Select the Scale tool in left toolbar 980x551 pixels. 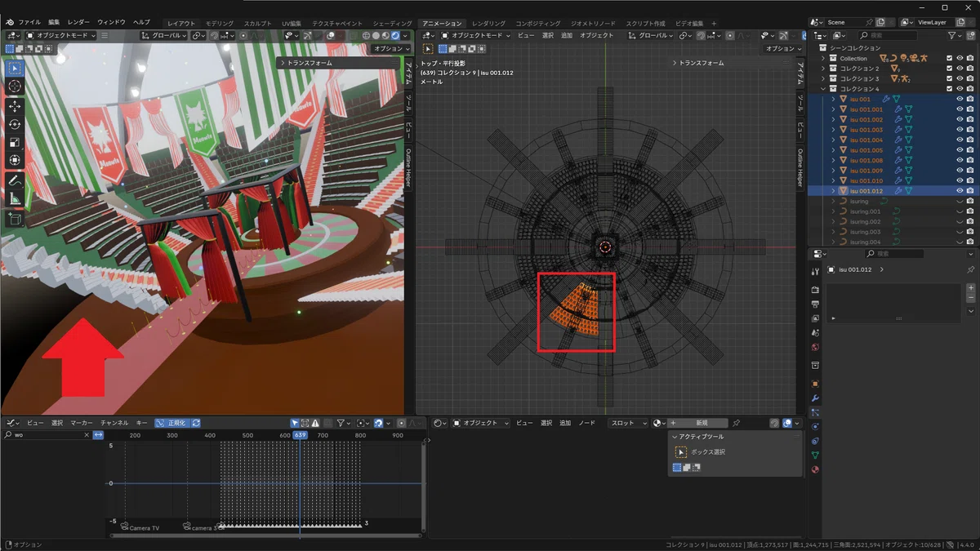[15, 143]
